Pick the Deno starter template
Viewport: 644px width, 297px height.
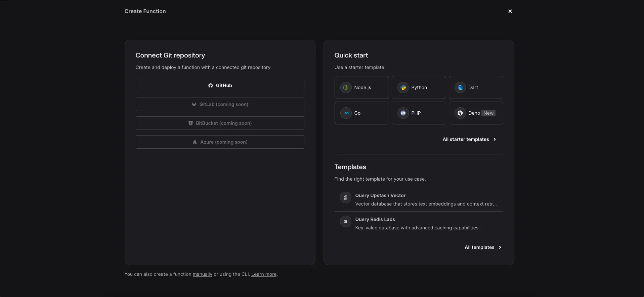(476, 113)
